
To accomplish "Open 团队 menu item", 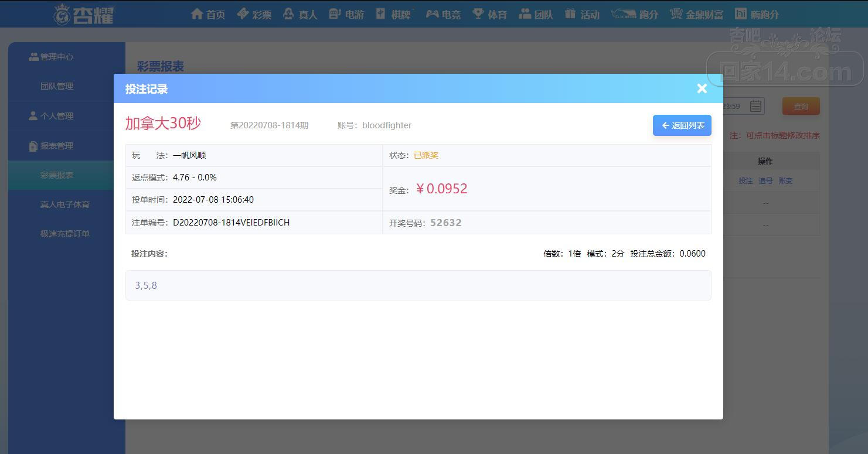I will pos(544,15).
